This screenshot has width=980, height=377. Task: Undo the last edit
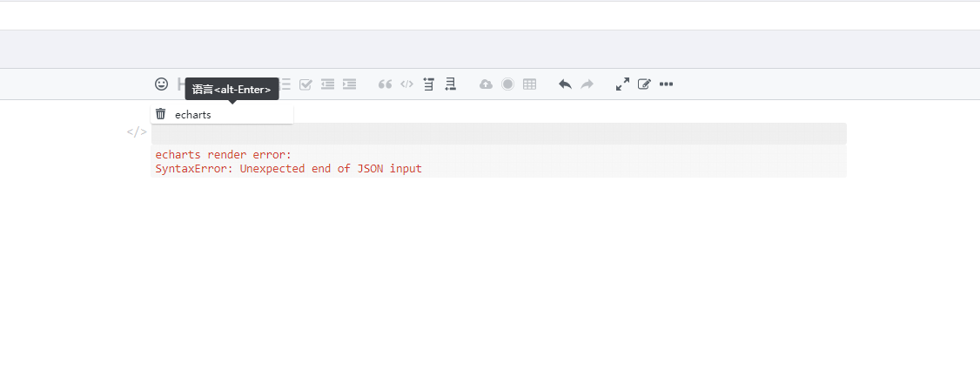[565, 84]
